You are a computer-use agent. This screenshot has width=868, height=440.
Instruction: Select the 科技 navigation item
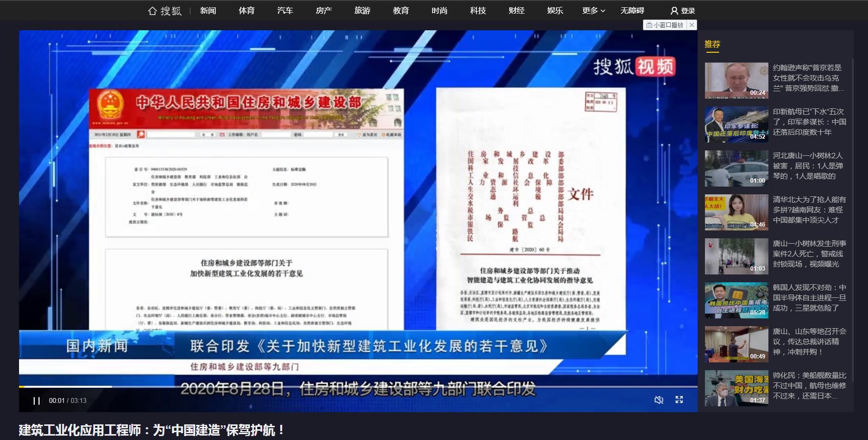(478, 10)
